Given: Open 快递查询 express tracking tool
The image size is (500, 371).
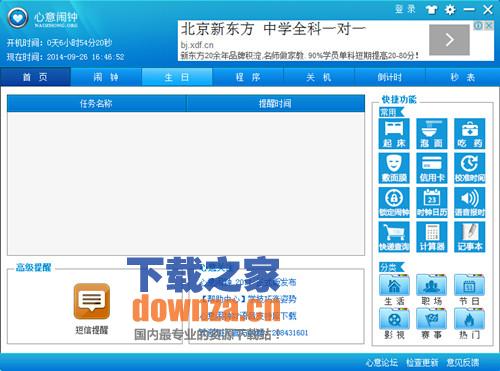Looking at the screenshot, I should [394, 237].
